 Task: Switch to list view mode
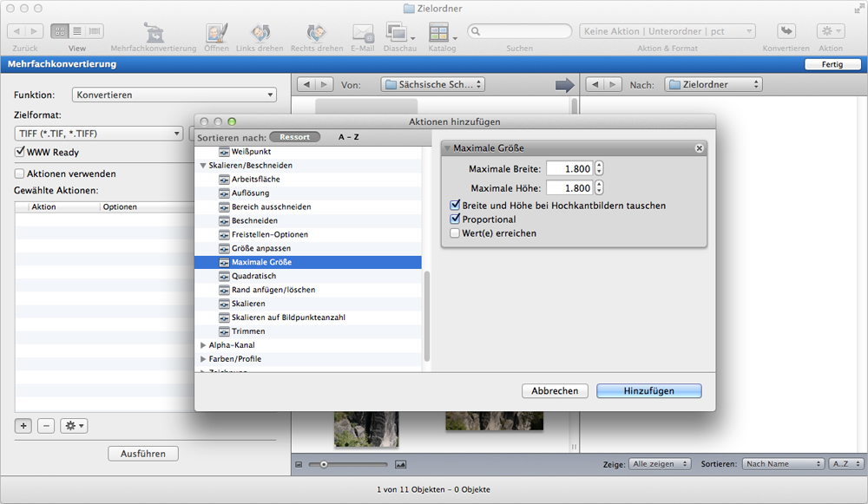click(77, 31)
